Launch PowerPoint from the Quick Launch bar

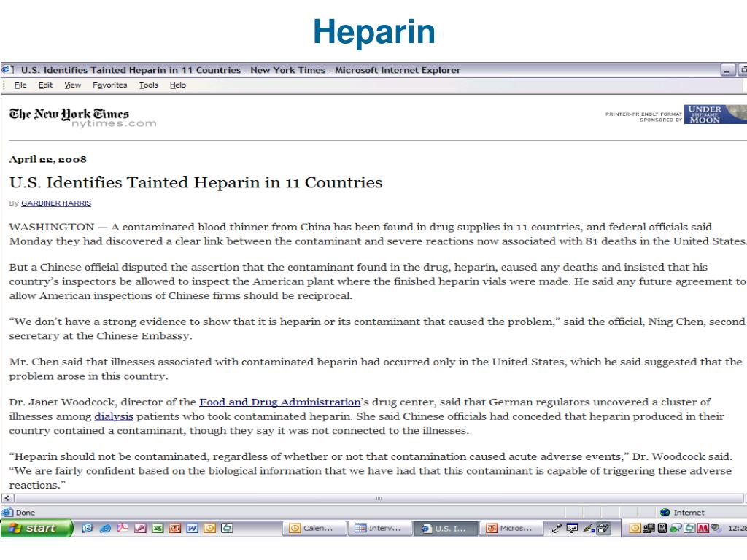pyautogui.click(x=175, y=528)
